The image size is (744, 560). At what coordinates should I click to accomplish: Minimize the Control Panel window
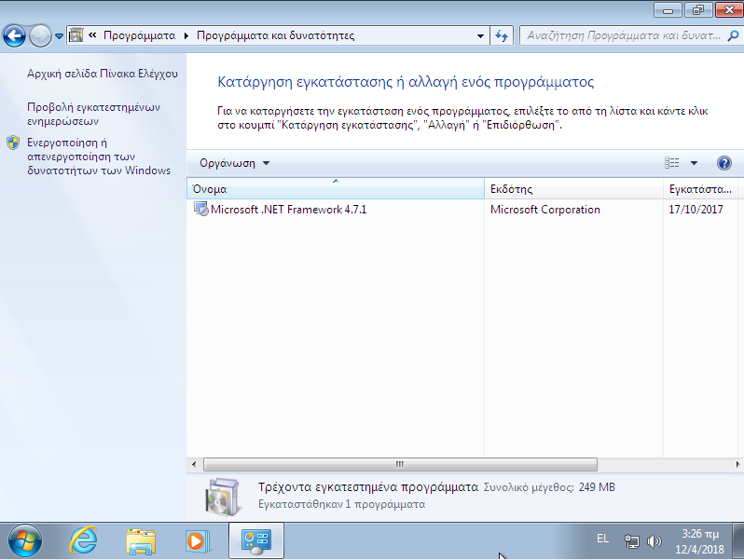click(x=668, y=10)
